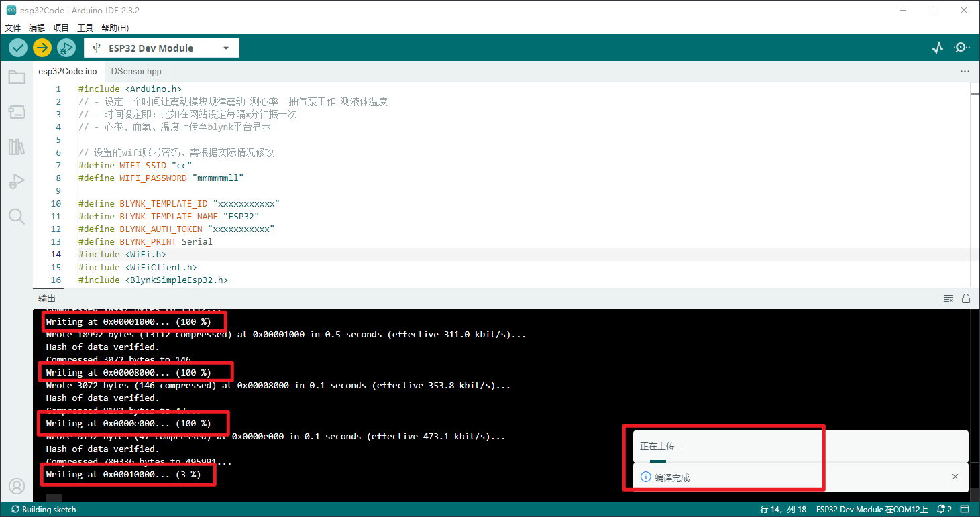The width and height of the screenshot is (980, 517).
Task: Click the Verify sketch checkmark button
Action: pyautogui.click(x=18, y=48)
